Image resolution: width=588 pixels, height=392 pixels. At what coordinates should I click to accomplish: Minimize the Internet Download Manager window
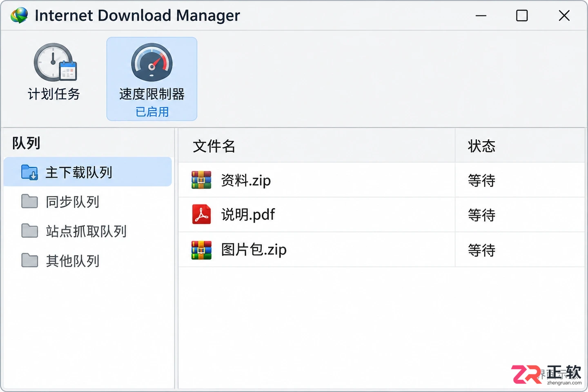pyautogui.click(x=481, y=16)
